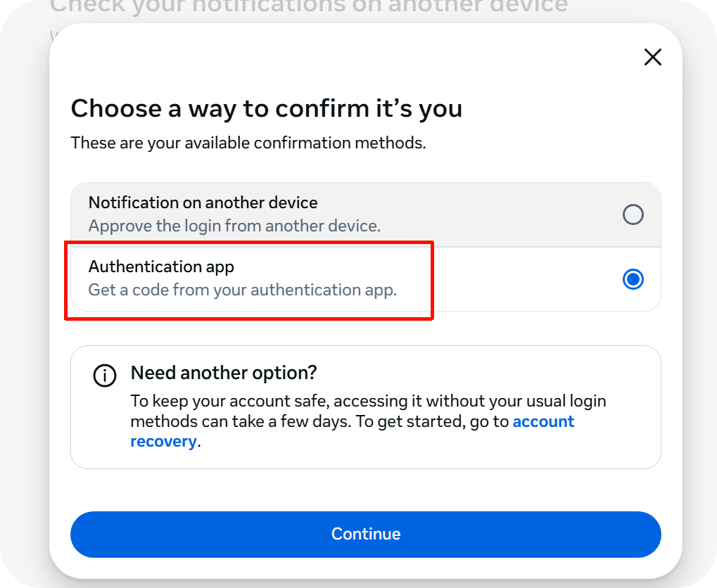
Task: Close the confirmation method dialog
Action: (653, 58)
